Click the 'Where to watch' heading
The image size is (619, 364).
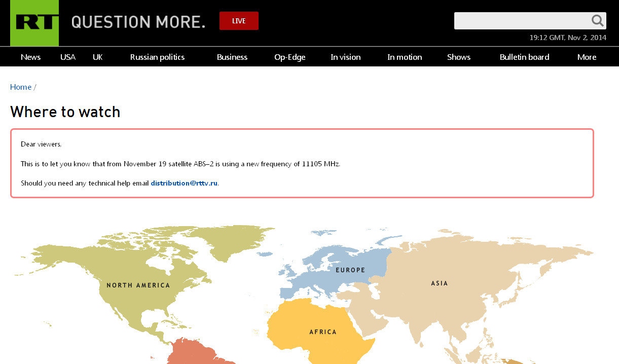point(65,112)
